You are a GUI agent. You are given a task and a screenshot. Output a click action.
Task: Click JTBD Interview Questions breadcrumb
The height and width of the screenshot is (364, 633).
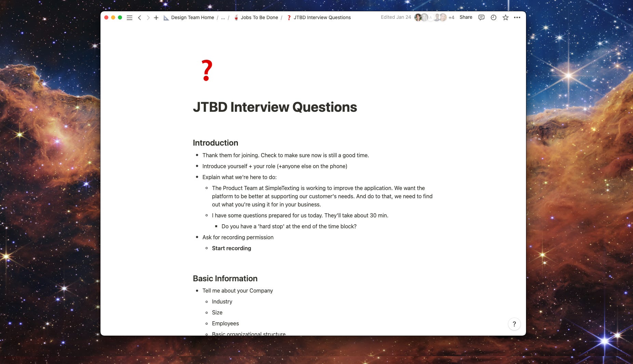coord(319,17)
